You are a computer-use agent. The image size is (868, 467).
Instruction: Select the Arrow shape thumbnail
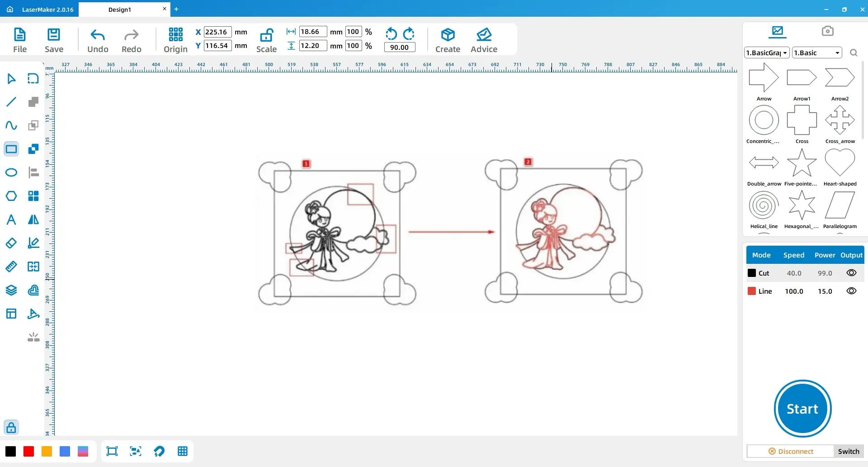(x=764, y=77)
